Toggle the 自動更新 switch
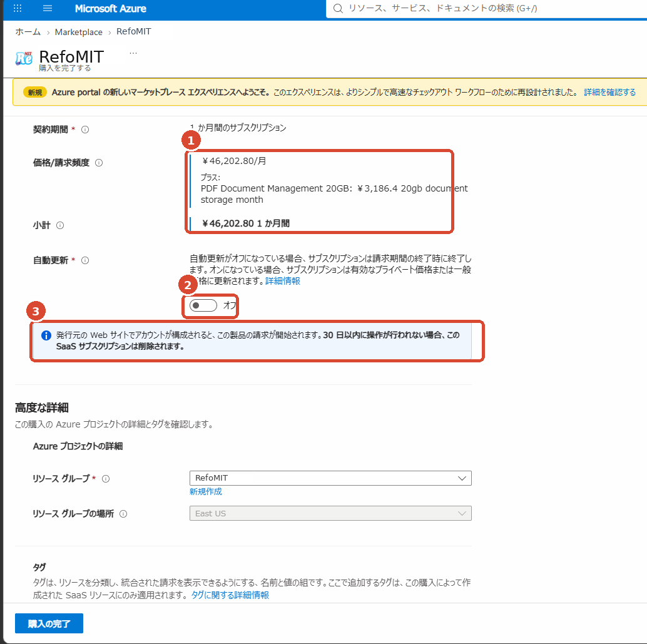 tap(203, 305)
